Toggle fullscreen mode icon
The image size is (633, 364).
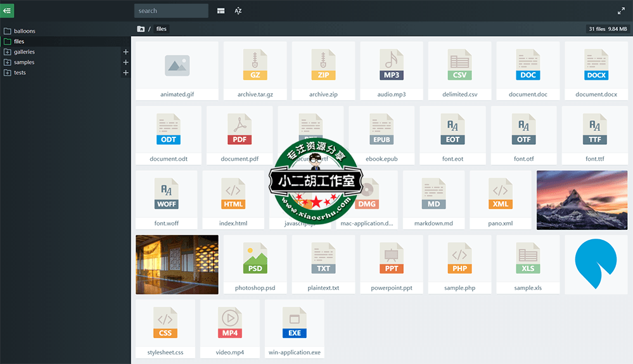(x=621, y=11)
